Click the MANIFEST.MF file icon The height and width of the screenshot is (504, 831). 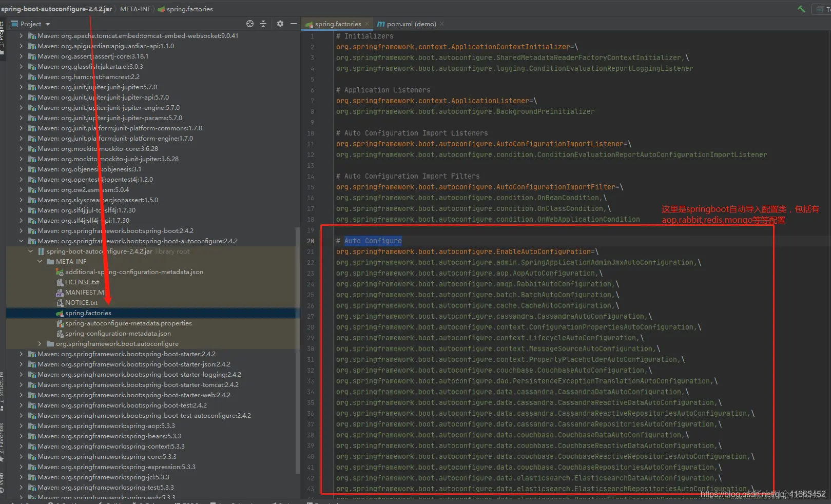pyautogui.click(x=60, y=293)
